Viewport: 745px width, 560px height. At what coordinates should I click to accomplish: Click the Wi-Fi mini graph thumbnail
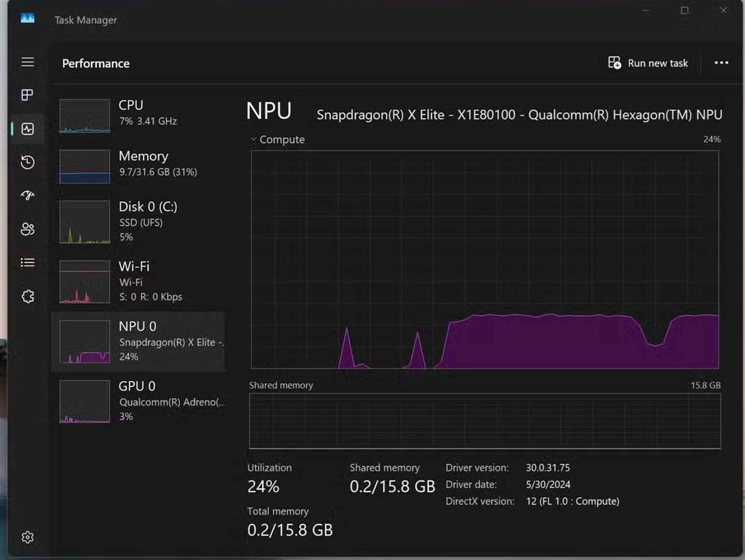pos(84,282)
